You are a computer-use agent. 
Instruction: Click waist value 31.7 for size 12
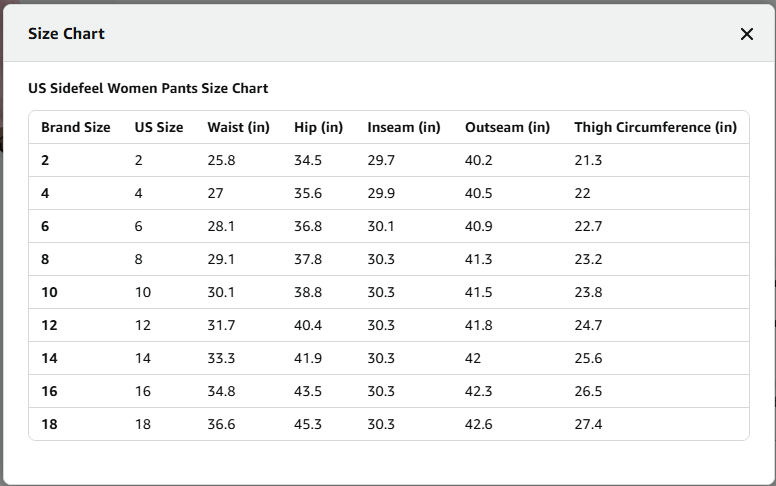221,325
